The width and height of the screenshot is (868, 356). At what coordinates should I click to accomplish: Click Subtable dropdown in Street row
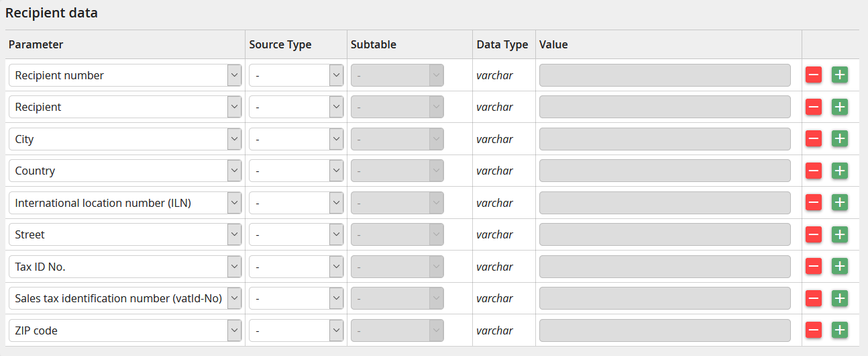click(x=397, y=234)
